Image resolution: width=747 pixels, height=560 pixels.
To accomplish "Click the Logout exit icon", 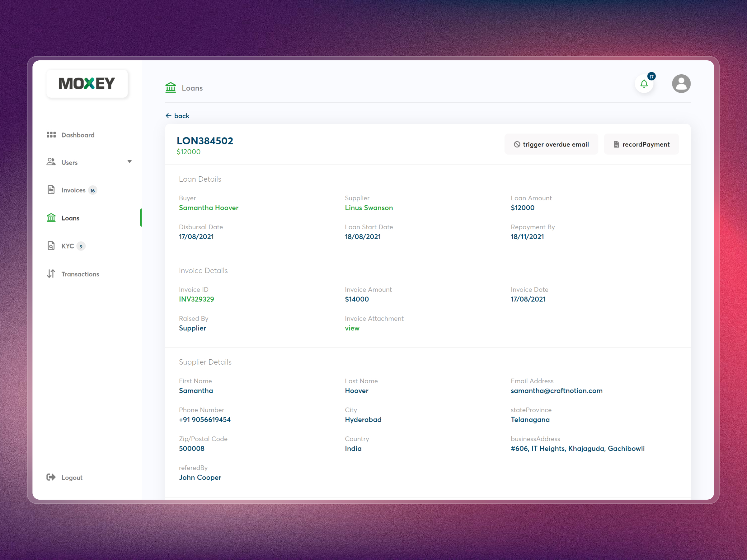I will point(51,477).
